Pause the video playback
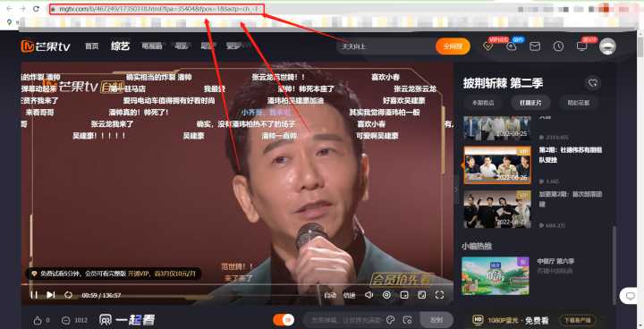 [x=34, y=295]
